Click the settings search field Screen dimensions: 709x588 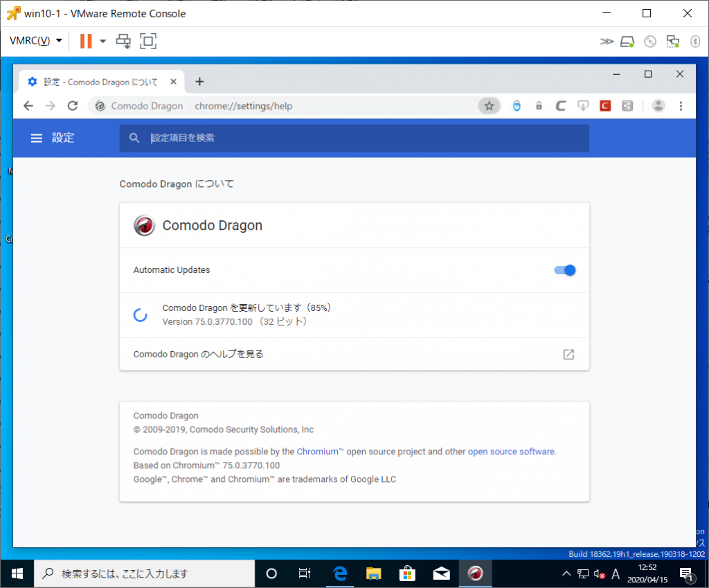tap(354, 138)
